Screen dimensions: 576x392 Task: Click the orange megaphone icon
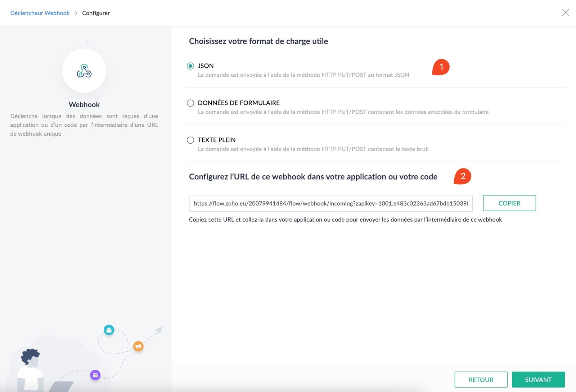click(x=138, y=346)
